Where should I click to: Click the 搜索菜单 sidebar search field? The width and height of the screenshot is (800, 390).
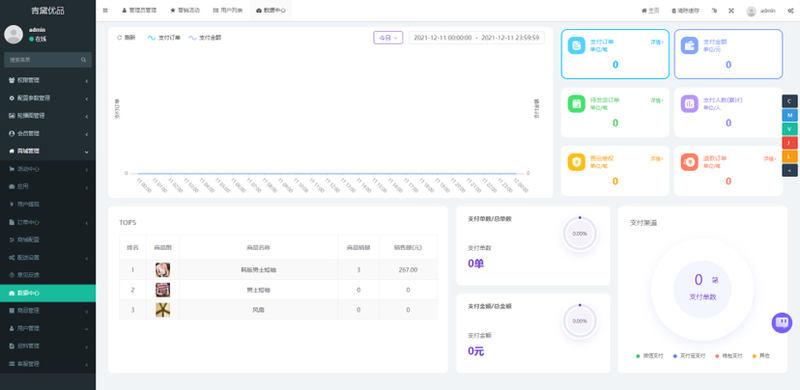click(x=48, y=60)
